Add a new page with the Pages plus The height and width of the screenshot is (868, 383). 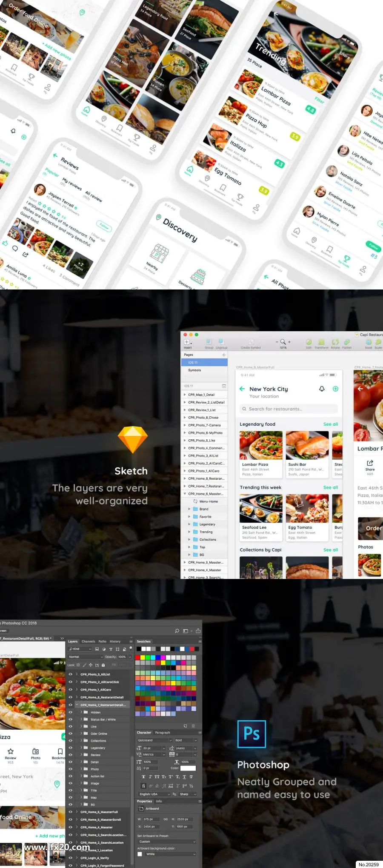[224, 355]
